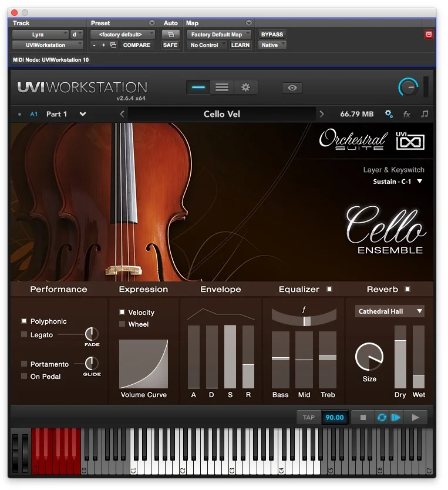Adjust the Wet level slider

[419, 357]
